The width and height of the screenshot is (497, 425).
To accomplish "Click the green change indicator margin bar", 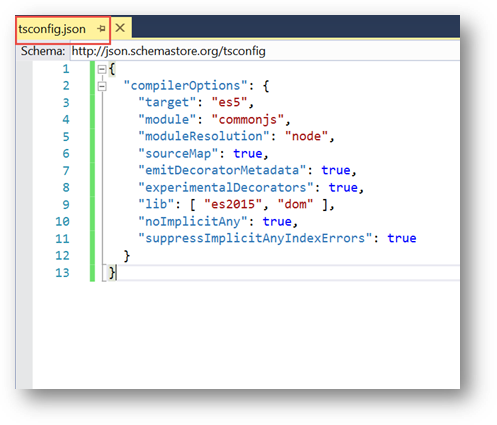I will (x=92, y=171).
